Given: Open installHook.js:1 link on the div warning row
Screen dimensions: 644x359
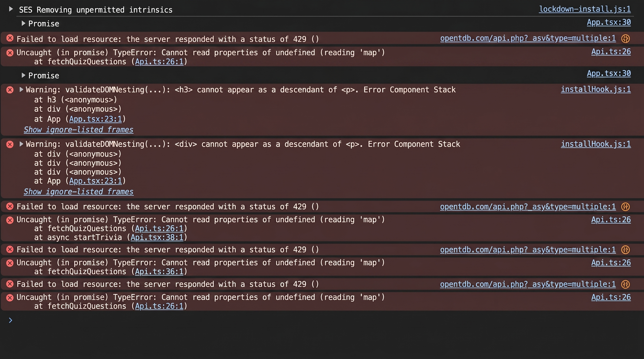Looking at the screenshot, I should point(596,144).
